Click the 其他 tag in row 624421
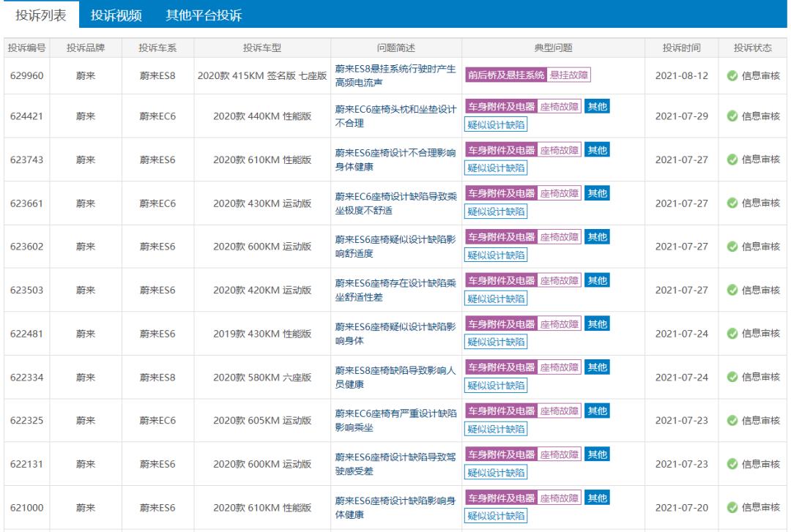The image size is (791, 532). pos(598,106)
